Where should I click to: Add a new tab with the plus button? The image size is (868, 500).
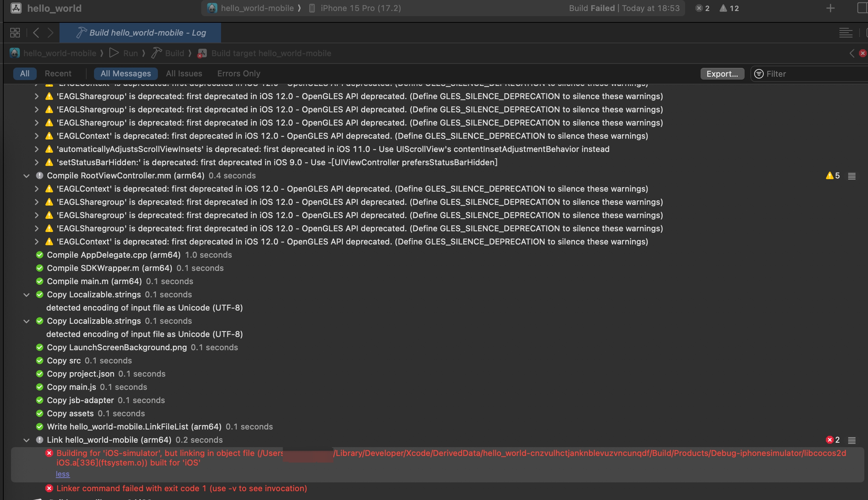coord(830,8)
